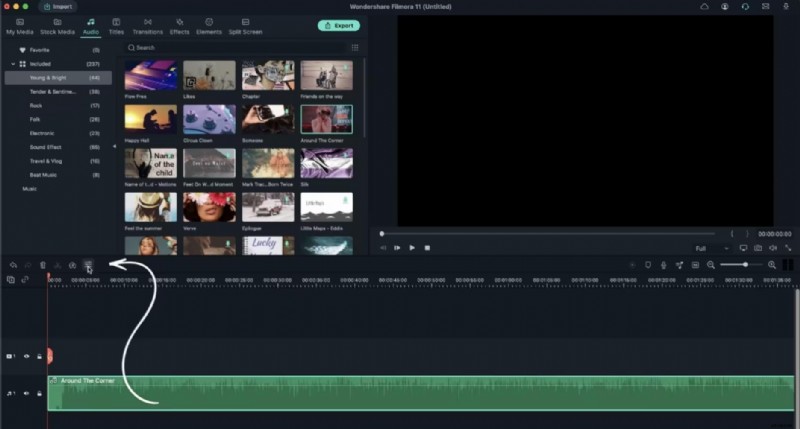
Task: Click the Export button
Action: click(x=339, y=26)
